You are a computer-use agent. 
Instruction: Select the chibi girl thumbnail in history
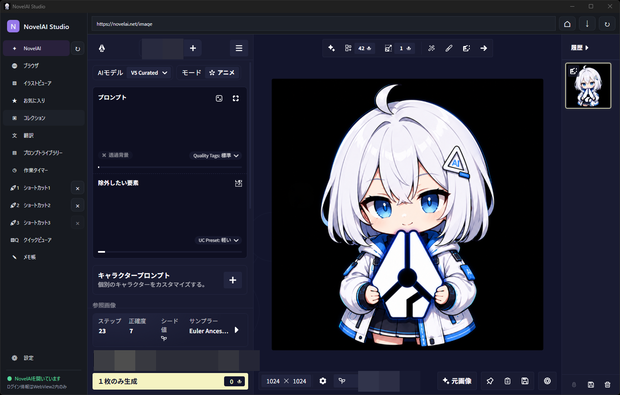588,85
